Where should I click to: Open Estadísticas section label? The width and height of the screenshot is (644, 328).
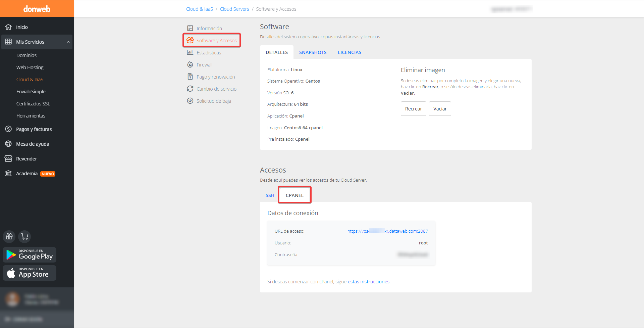(209, 53)
